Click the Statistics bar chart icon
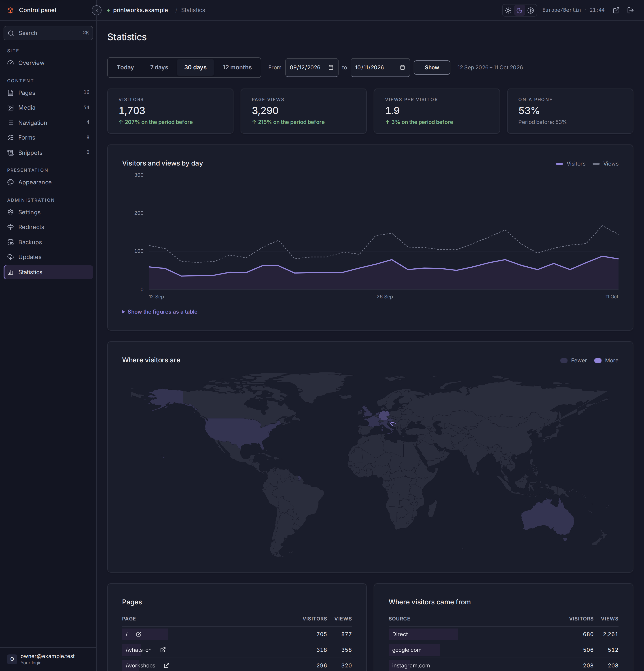Viewport: 644px width, 671px height. [x=11, y=272]
